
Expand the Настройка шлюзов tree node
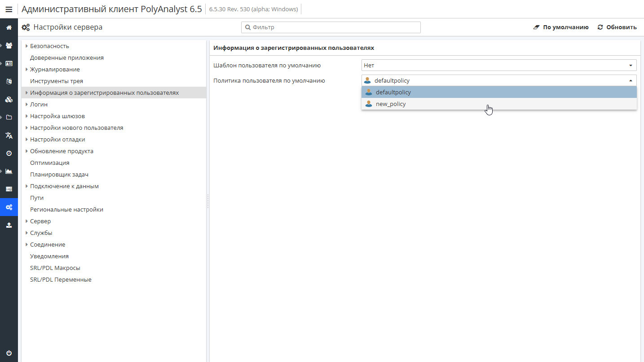tap(26, 116)
